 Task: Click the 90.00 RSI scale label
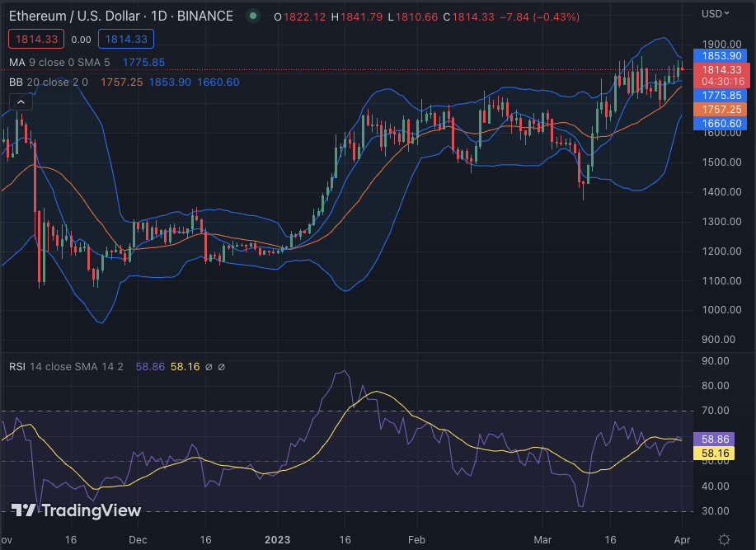pos(715,361)
